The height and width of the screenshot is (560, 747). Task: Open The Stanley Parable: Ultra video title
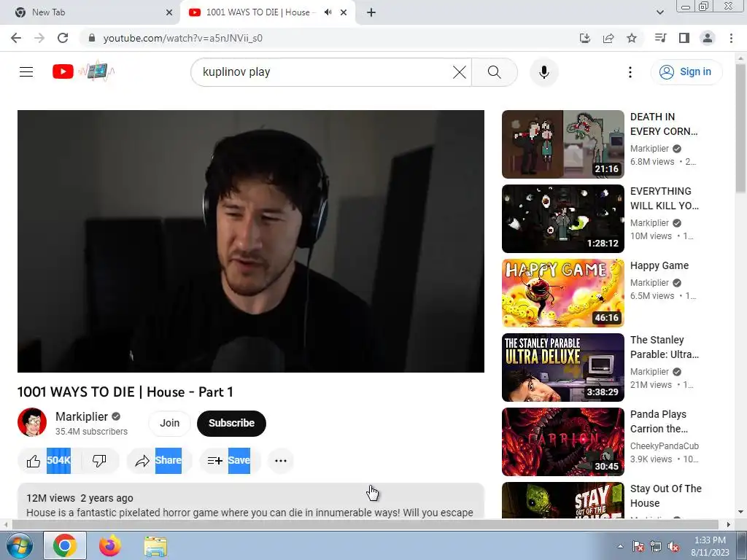(664, 347)
